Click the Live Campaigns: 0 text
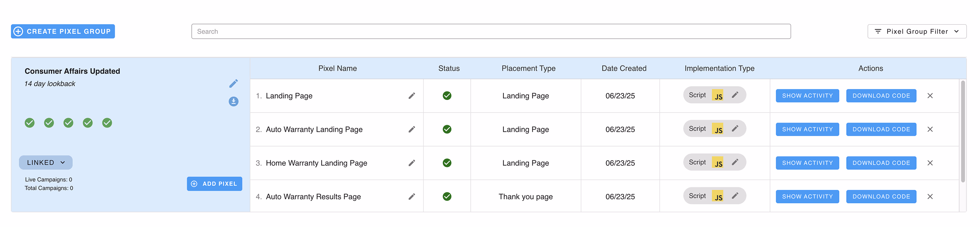Image resolution: width=980 pixels, height=227 pixels. click(x=49, y=180)
